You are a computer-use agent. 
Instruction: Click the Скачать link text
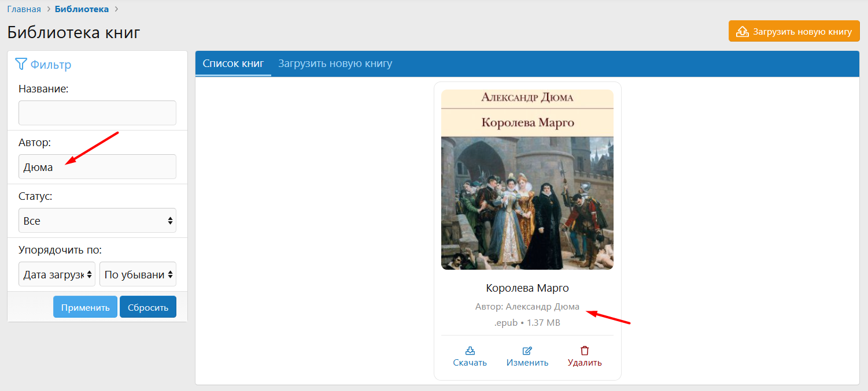click(470, 363)
